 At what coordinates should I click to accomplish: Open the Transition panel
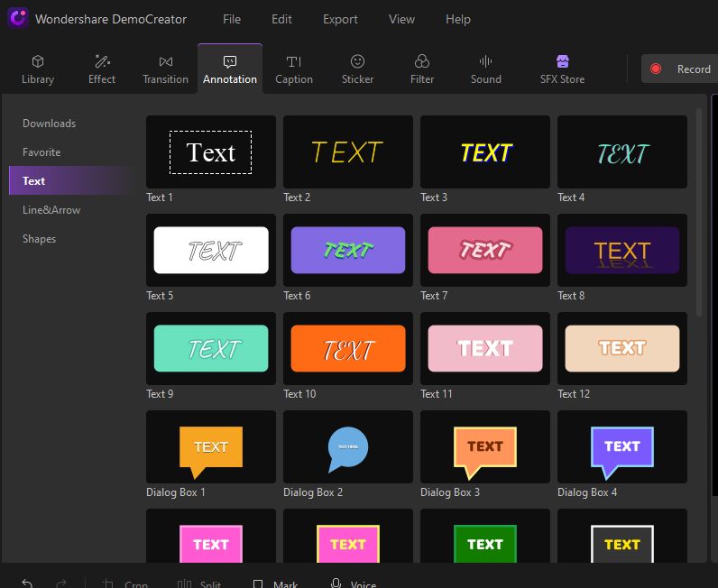point(165,69)
